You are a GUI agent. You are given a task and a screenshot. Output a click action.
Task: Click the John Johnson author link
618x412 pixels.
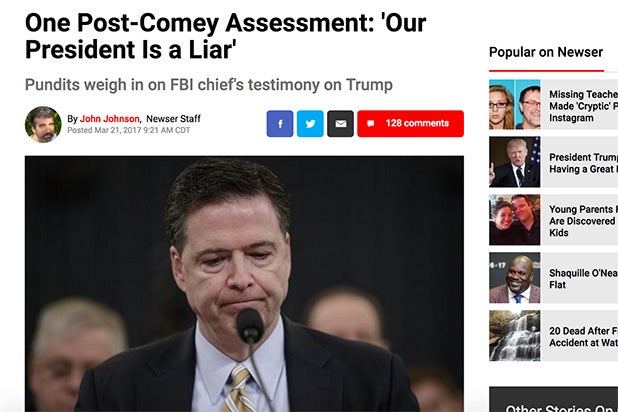click(110, 119)
